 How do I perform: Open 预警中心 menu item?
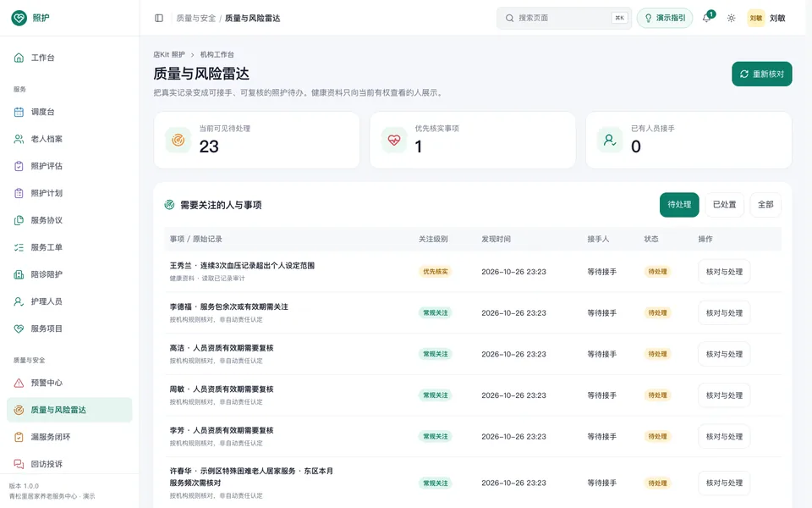pos(69,383)
